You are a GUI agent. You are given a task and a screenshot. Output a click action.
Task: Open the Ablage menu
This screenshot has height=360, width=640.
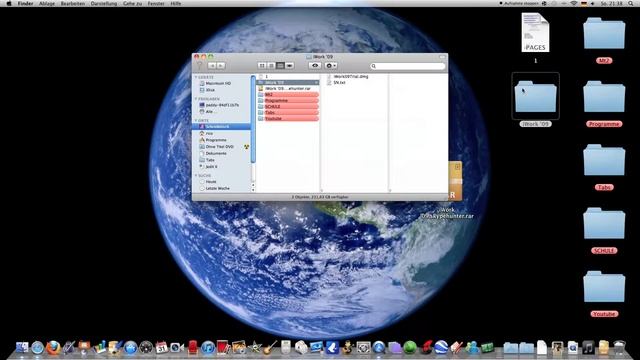tap(47, 3)
